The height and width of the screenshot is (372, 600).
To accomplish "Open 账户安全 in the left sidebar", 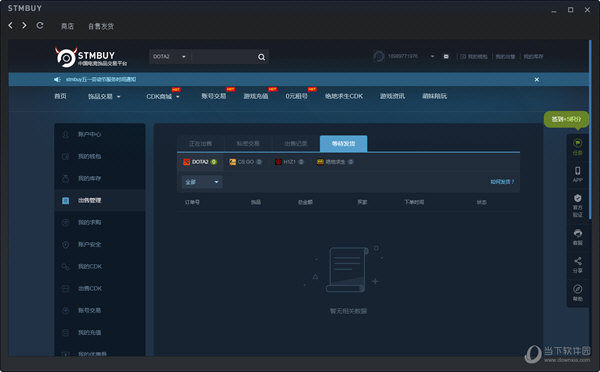I will [x=100, y=244].
